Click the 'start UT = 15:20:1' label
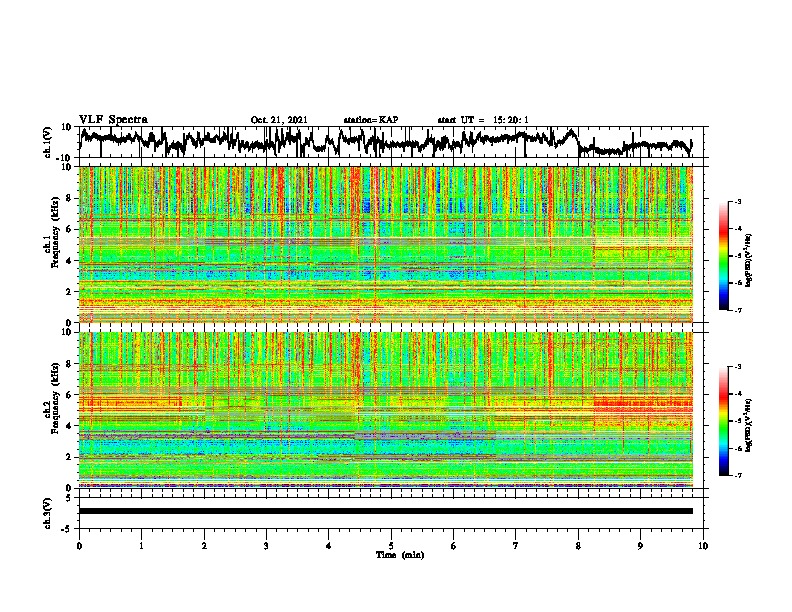792x612 pixels. coord(483,120)
